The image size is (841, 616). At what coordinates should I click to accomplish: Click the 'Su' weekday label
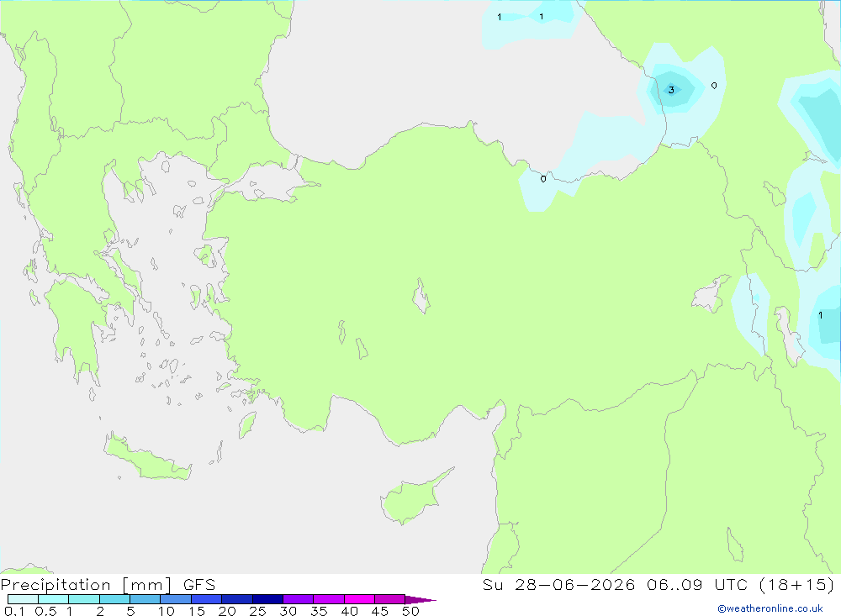click(x=492, y=584)
